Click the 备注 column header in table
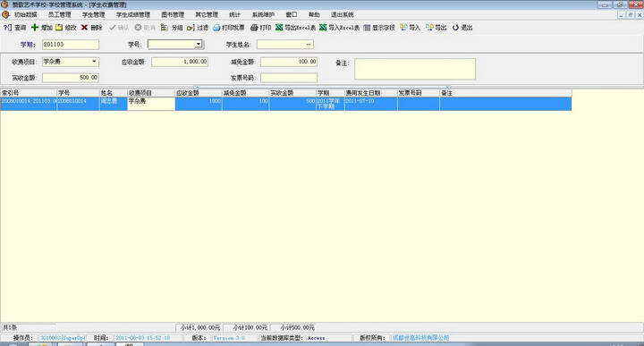The width and height of the screenshot is (644, 346). 505,93
